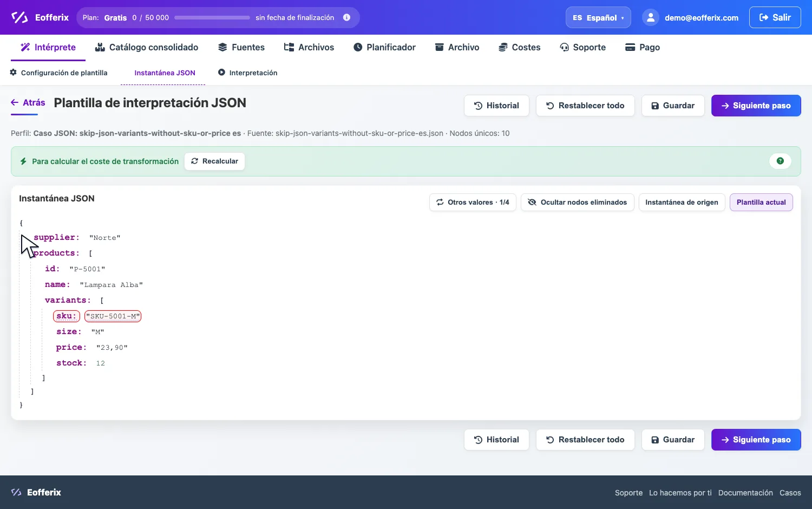Toggle Ocultar nodos eliminados
The width and height of the screenshot is (812, 509).
pos(578,202)
